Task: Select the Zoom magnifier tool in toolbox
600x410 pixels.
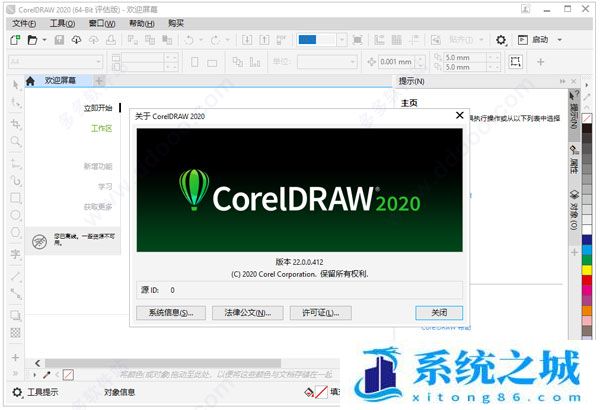Action: pos(15,141)
